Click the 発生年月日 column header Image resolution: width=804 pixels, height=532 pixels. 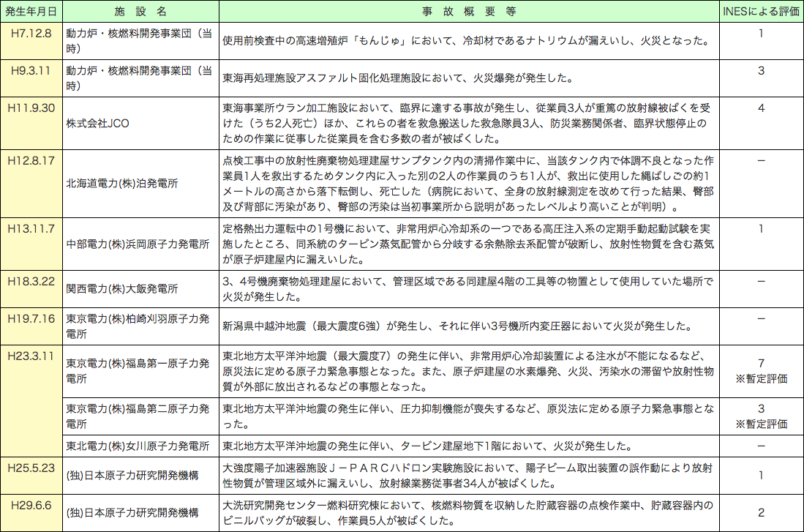pos(31,11)
